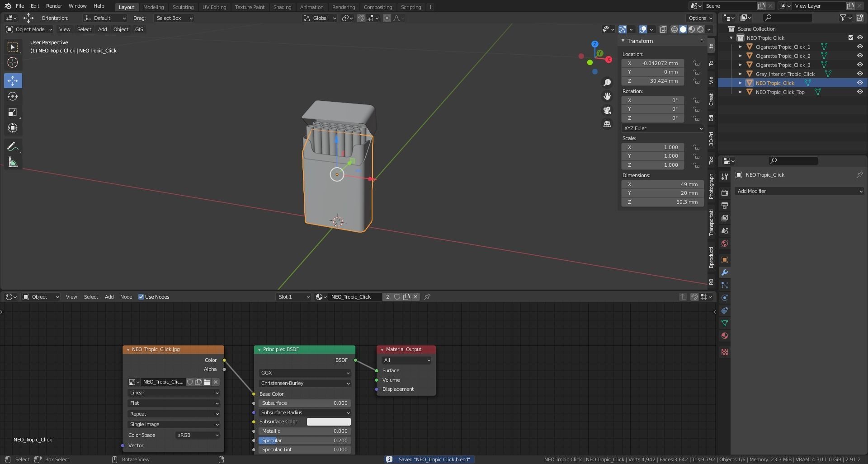Open the Global transform orientation dropdown
Image resolution: width=868 pixels, height=464 pixels.
(320, 18)
